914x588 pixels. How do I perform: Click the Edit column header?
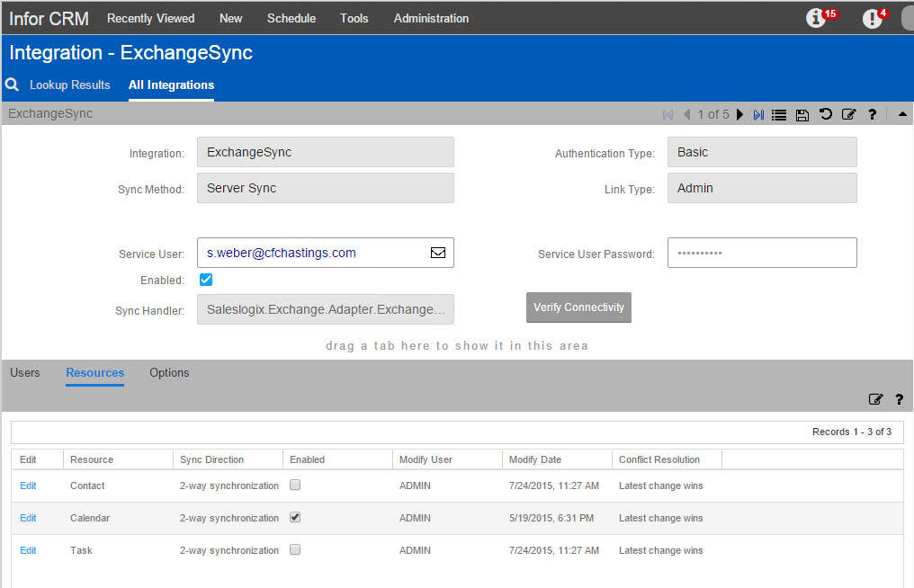28,459
